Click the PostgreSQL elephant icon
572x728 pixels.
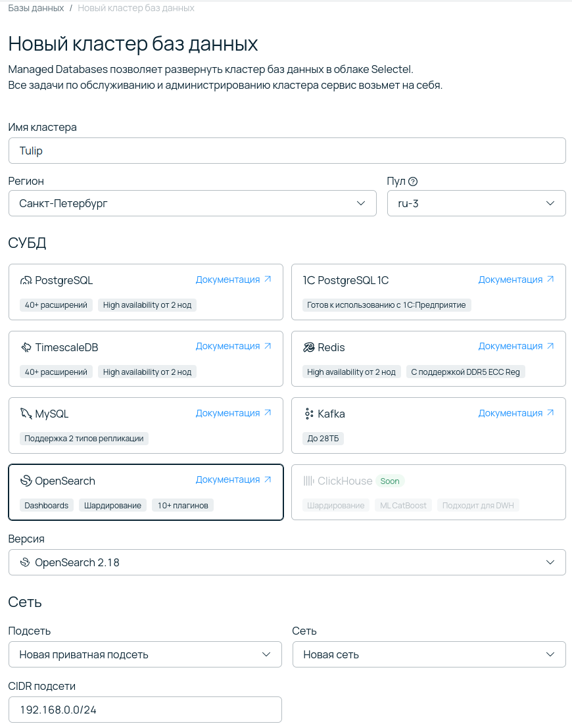(26, 281)
